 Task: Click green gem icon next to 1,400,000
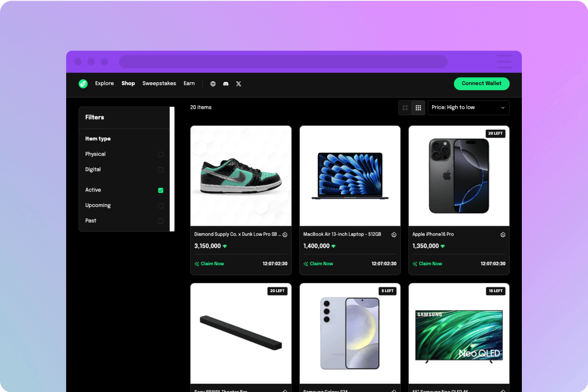[x=334, y=246]
